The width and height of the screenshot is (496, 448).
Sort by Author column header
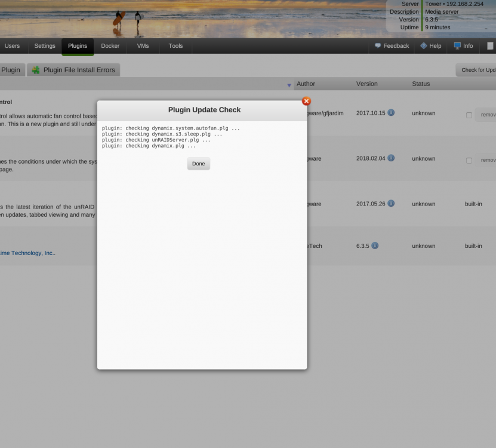[x=306, y=84]
